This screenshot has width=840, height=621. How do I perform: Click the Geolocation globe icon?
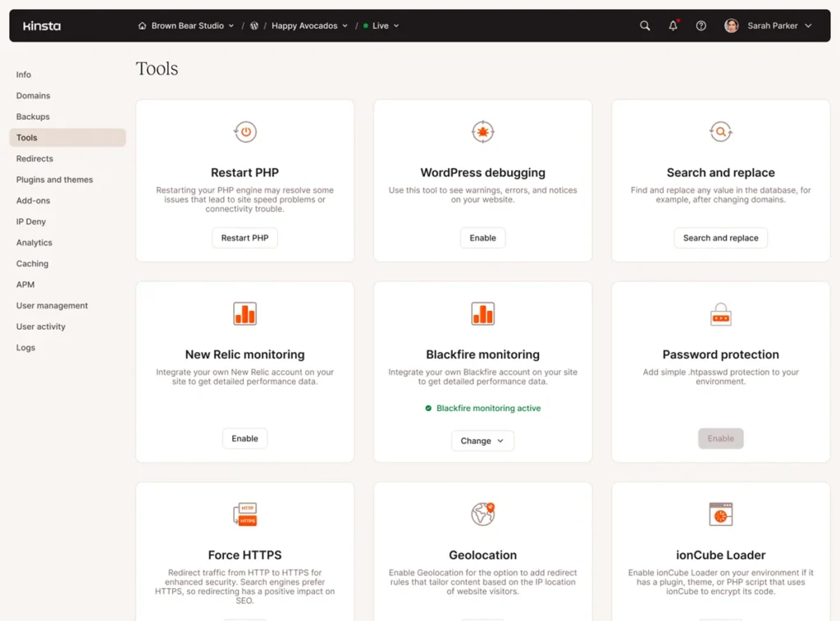[x=482, y=514]
